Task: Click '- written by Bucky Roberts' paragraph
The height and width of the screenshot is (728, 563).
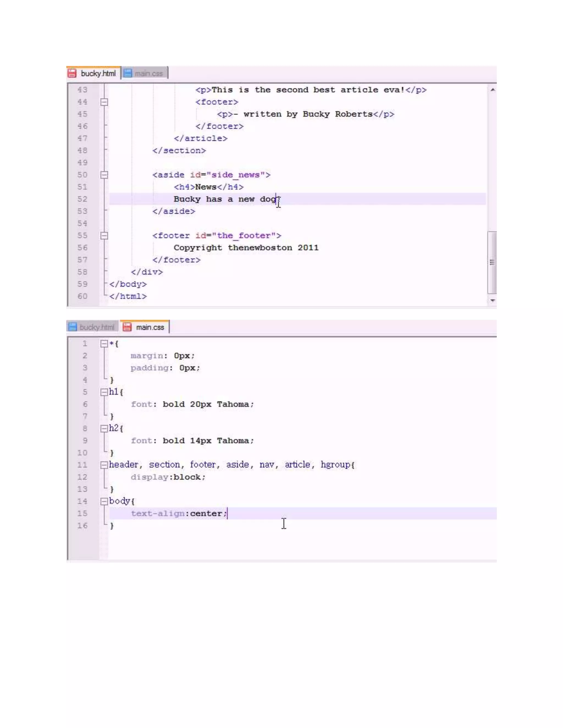Action: pyautogui.click(x=305, y=114)
